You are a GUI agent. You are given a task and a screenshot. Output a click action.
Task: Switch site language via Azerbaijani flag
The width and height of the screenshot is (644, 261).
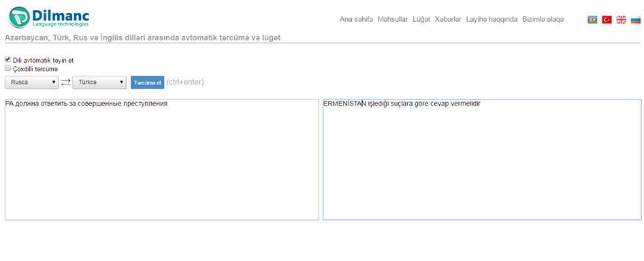[592, 19]
